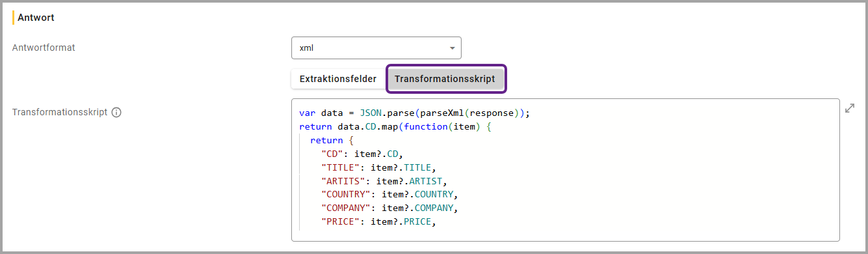Expand the script editor to fullscreen
Image resolution: width=868 pixels, height=254 pixels.
point(849,109)
